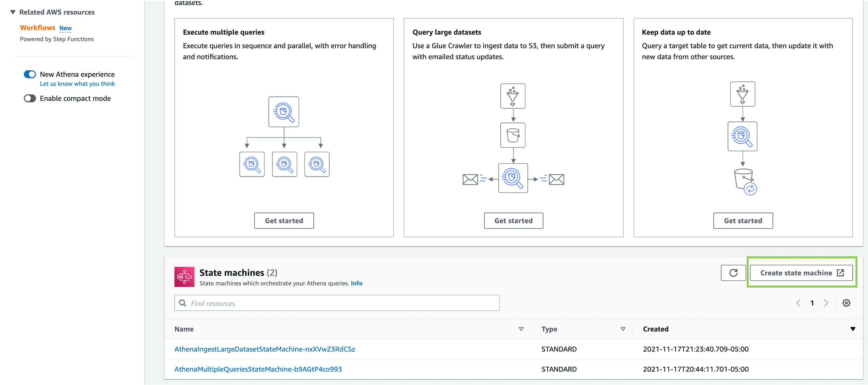The height and width of the screenshot is (385, 868).
Task: Open table preferences gear icon
Action: coord(846,303)
